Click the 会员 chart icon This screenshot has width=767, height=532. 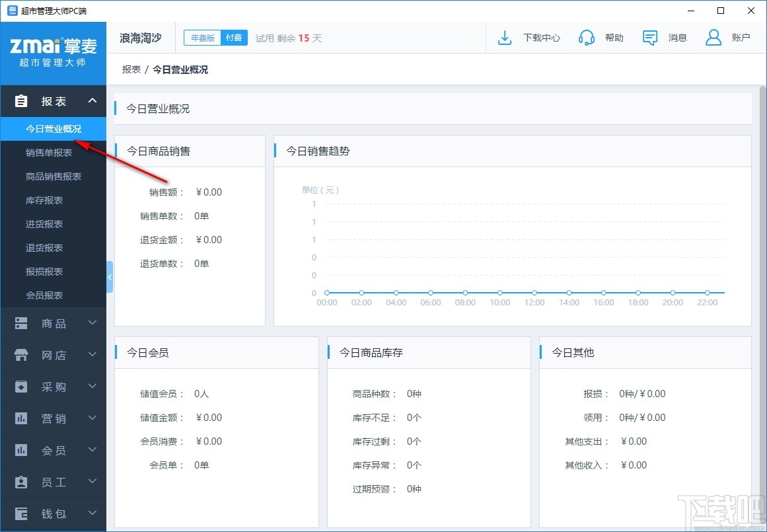click(x=21, y=450)
